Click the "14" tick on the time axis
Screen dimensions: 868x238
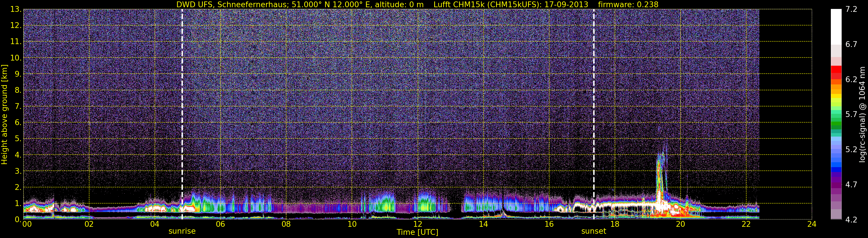click(483, 224)
